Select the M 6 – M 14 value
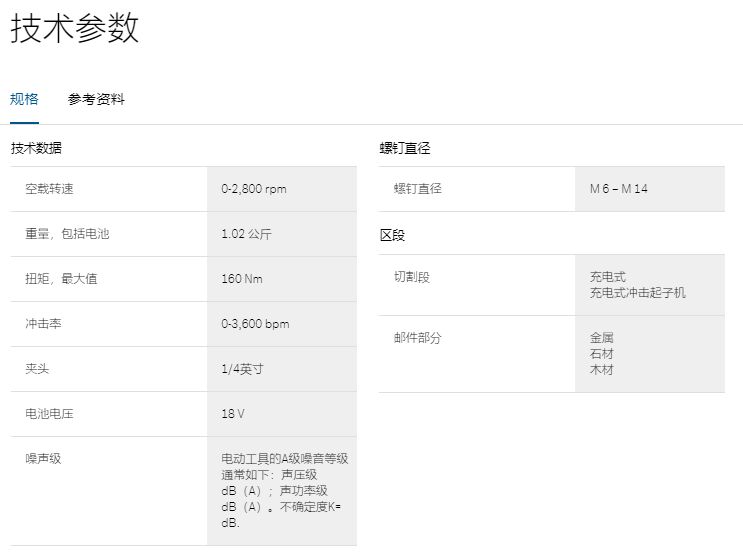 point(619,189)
